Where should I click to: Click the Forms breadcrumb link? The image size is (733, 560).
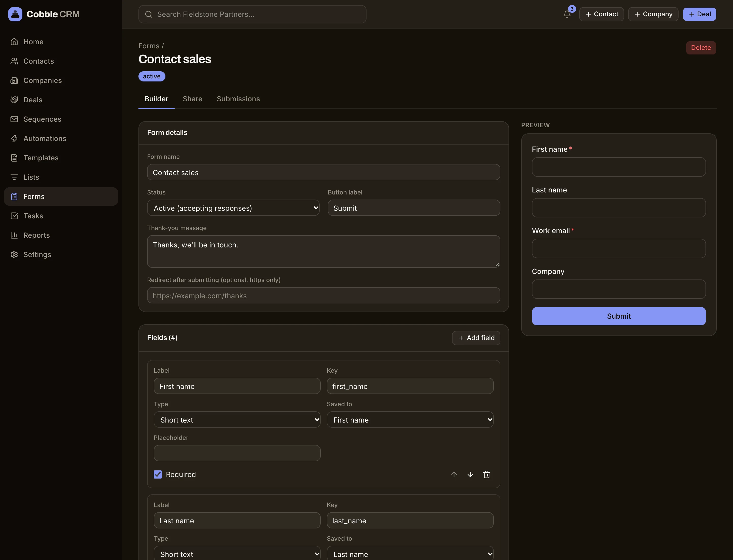tap(149, 46)
